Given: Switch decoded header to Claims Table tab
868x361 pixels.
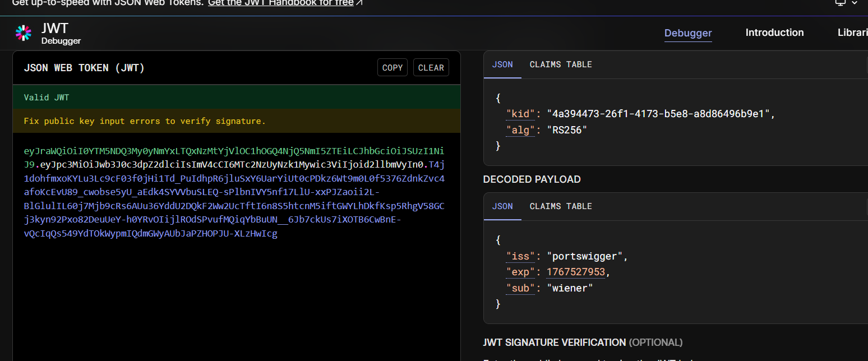Looking at the screenshot, I should pyautogui.click(x=561, y=64).
